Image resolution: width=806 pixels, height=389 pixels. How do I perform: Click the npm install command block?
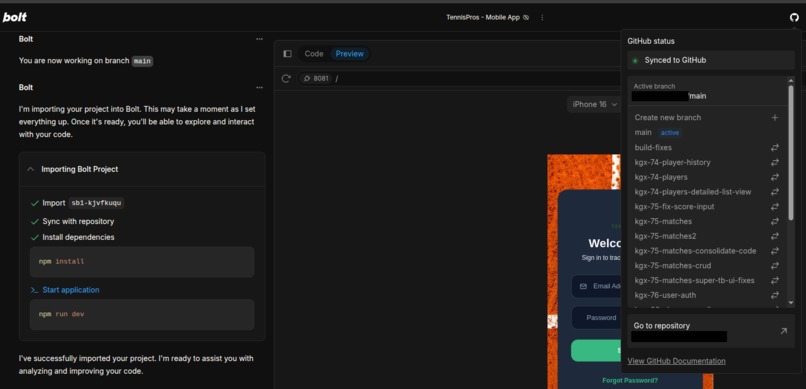pyautogui.click(x=142, y=262)
